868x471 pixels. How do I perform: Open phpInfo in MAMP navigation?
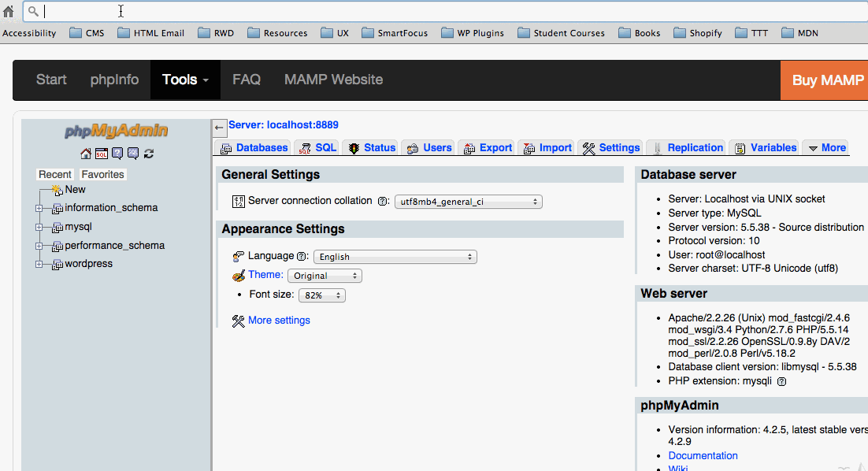coord(114,80)
